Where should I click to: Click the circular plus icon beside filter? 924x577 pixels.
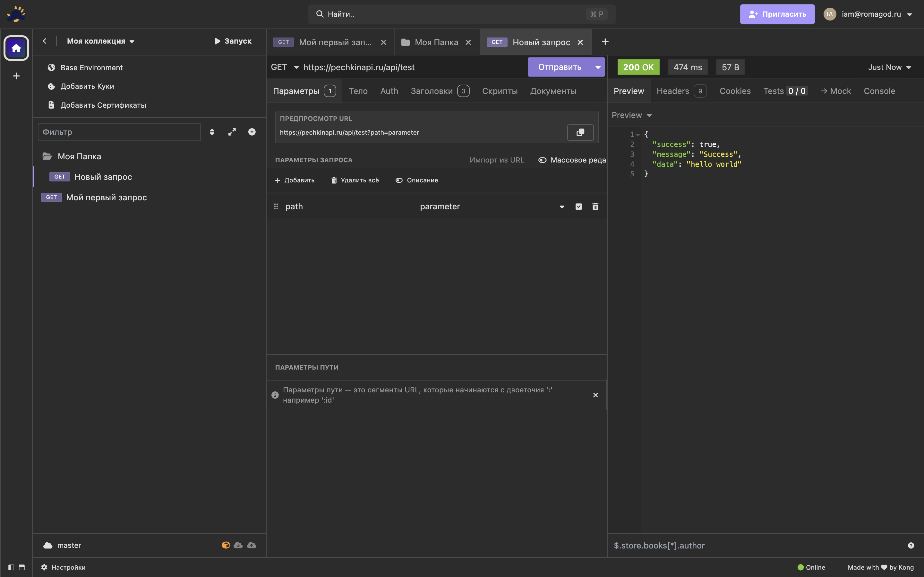click(252, 132)
